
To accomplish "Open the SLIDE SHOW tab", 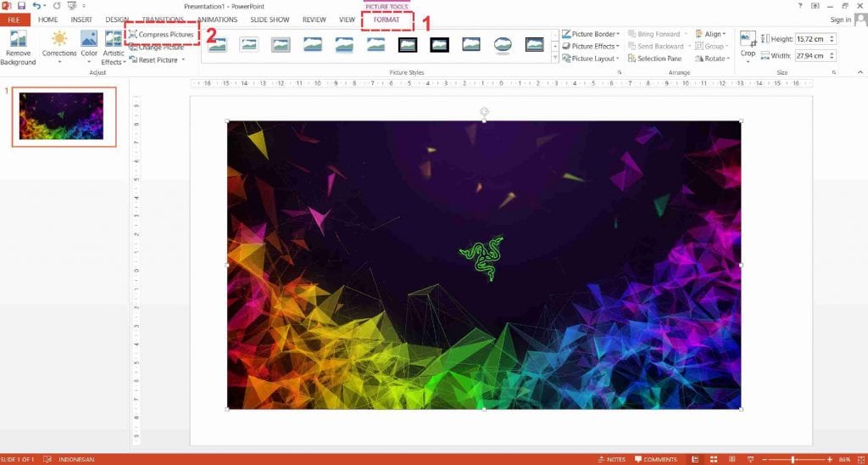I will [271, 19].
